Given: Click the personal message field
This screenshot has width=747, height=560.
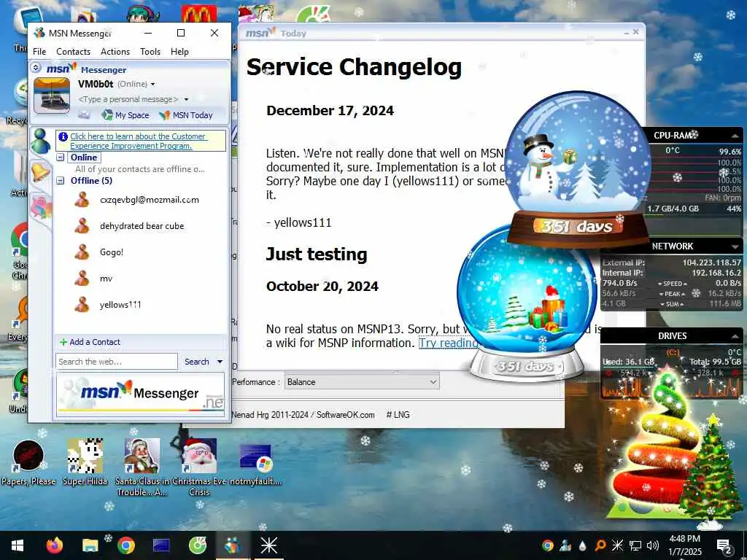Looking at the screenshot, I should pyautogui.click(x=128, y=99).
